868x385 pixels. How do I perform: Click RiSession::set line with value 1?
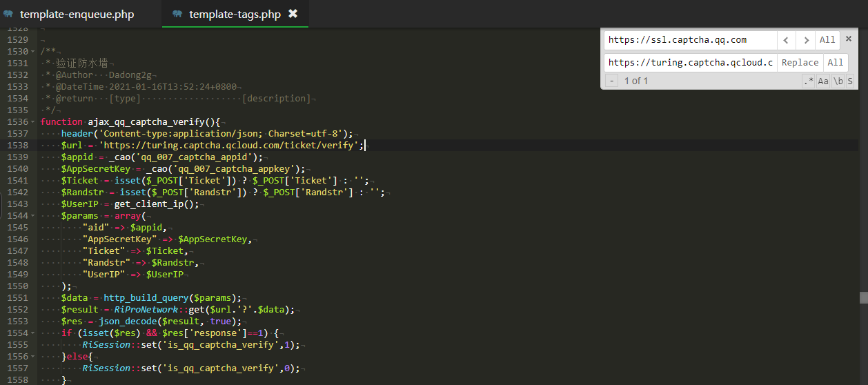(x=191, y=345)
